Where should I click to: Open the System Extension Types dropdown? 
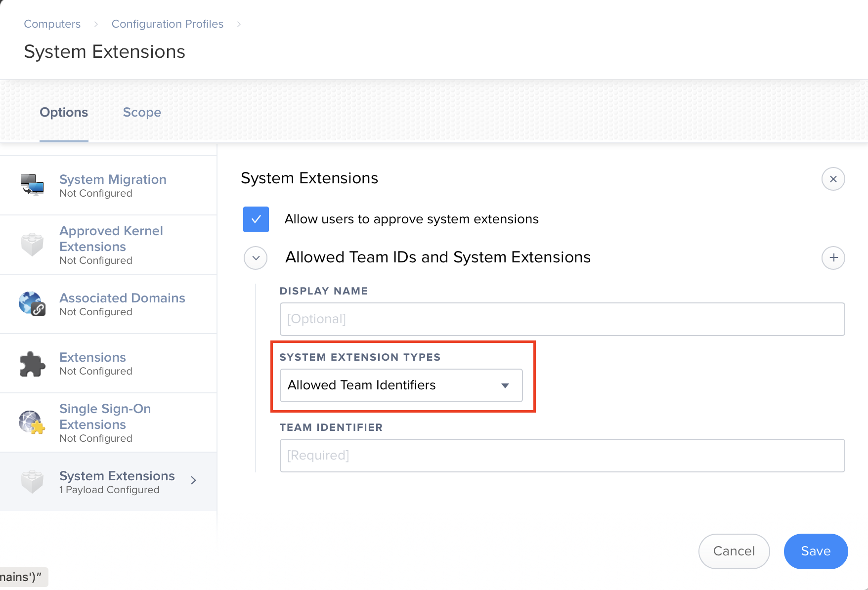coord(401,385)
